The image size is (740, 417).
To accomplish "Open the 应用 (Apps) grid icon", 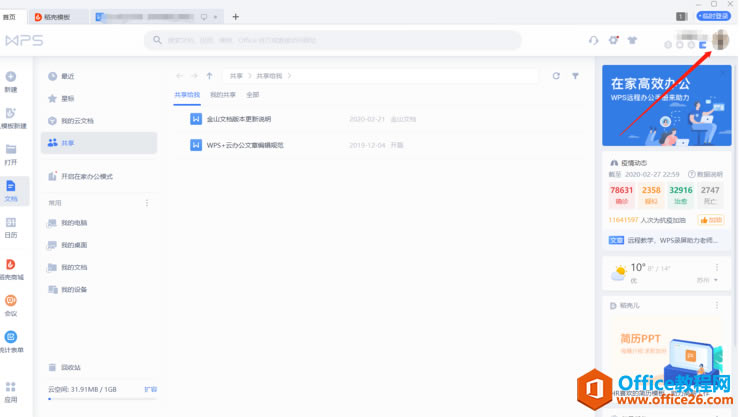I will coord(11,387).
